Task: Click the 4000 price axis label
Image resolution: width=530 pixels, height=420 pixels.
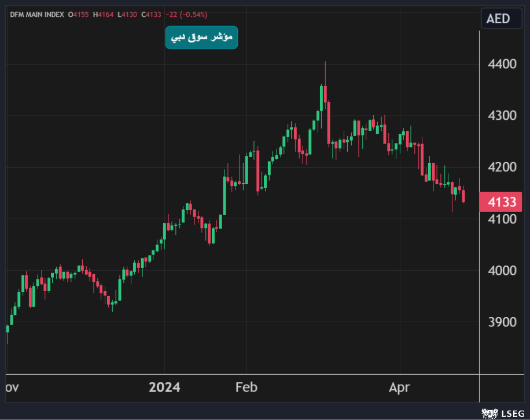Action: tap(502, 270)
